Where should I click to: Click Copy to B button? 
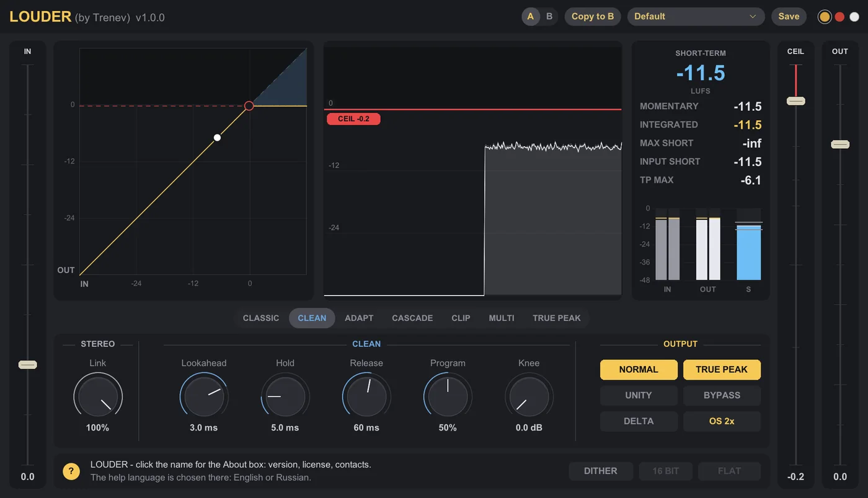point(593,17)
